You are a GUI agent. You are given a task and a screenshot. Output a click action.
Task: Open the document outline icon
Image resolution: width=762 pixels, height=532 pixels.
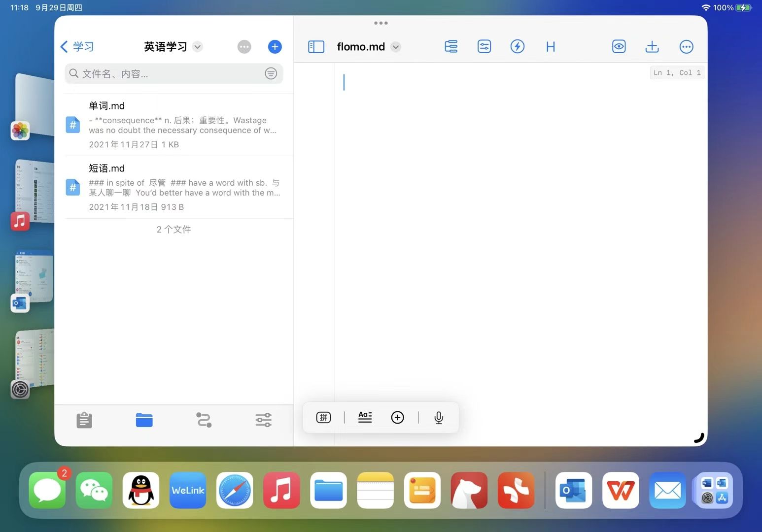pos(451,47)
